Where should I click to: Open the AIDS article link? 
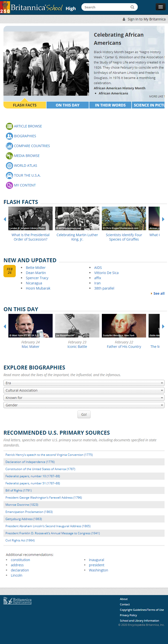coord(98,268)
